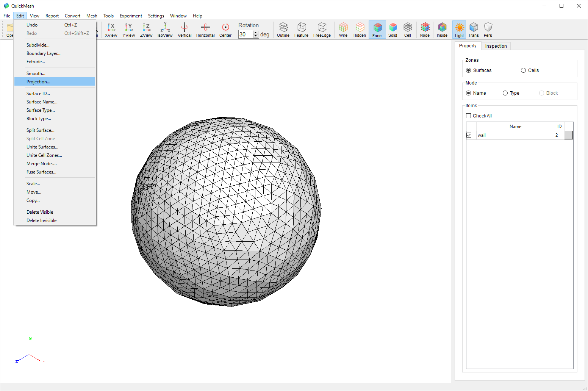Select Name mode radio button

[x=476, y=93]
